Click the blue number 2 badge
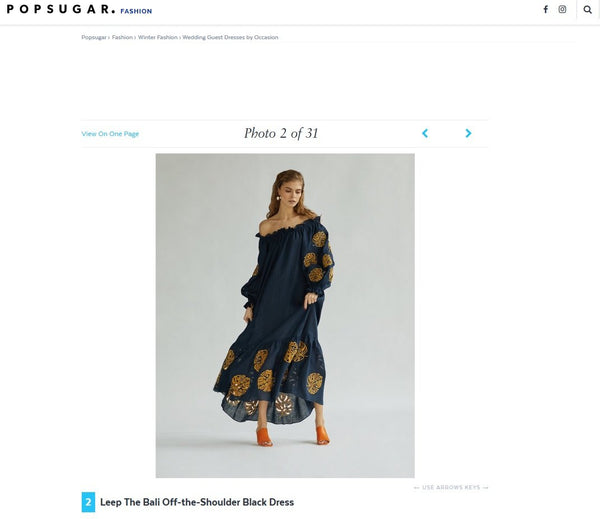The image size is (600, 519). (88, 502)
